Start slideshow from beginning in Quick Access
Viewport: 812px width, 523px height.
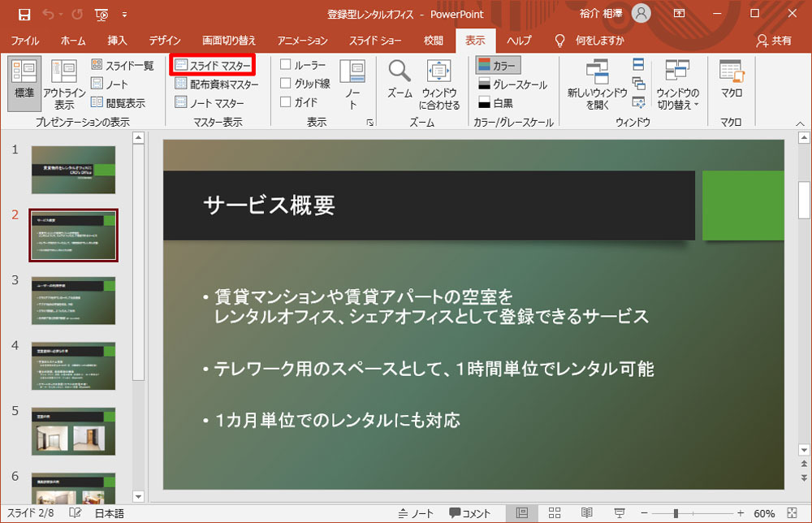click(101, 15)
